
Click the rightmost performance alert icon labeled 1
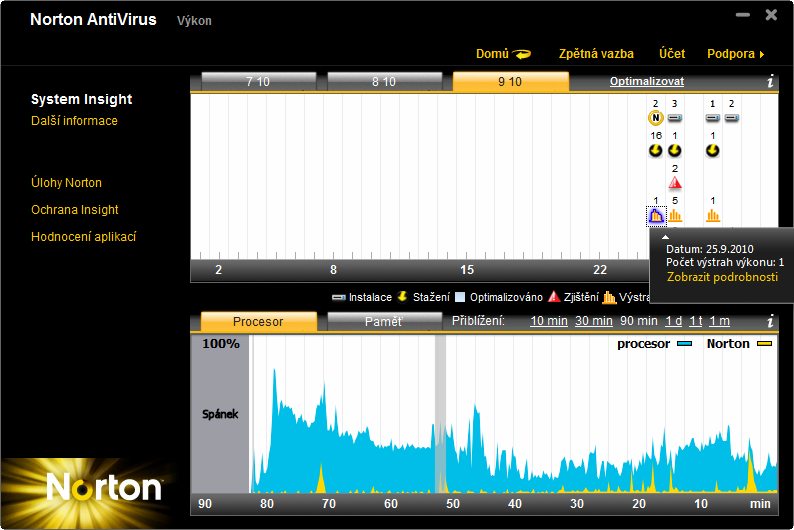click(x=713, y=216)
